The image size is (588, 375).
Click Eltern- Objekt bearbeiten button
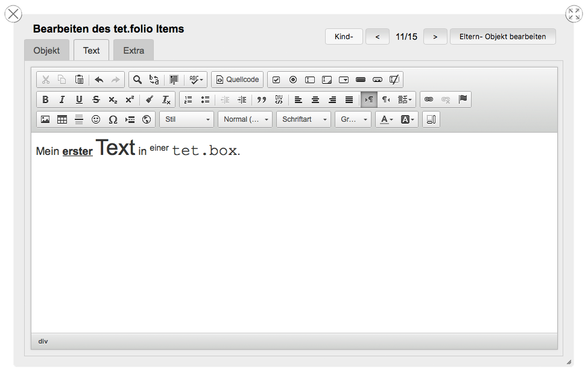[x=502, y=37]
